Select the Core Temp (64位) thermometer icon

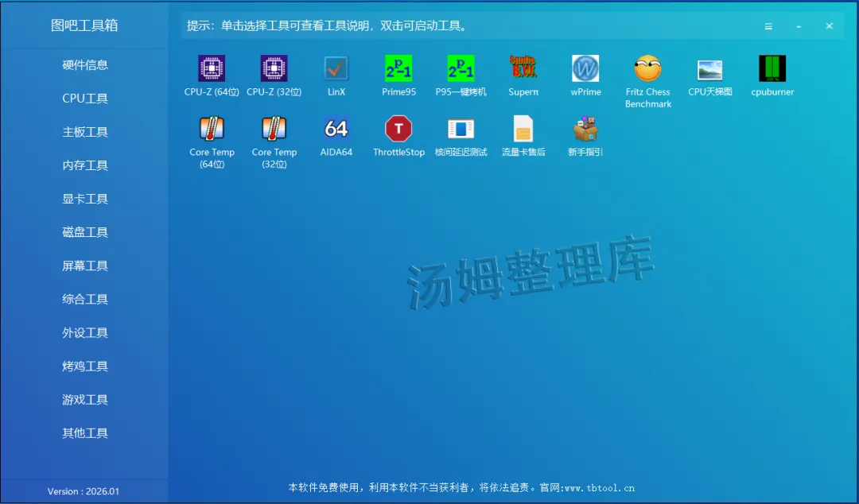click(212, 129)
